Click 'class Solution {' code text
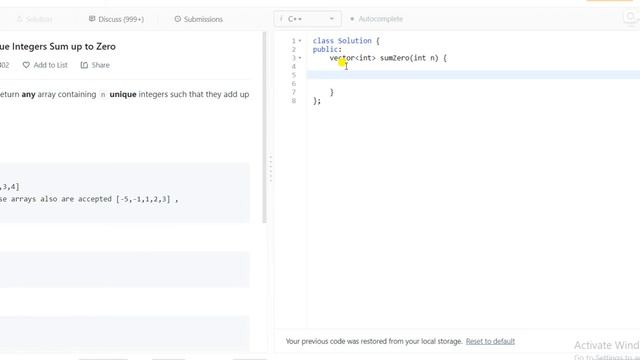The height and width of the screenshot is (360, 640). (x=346, y=41)
